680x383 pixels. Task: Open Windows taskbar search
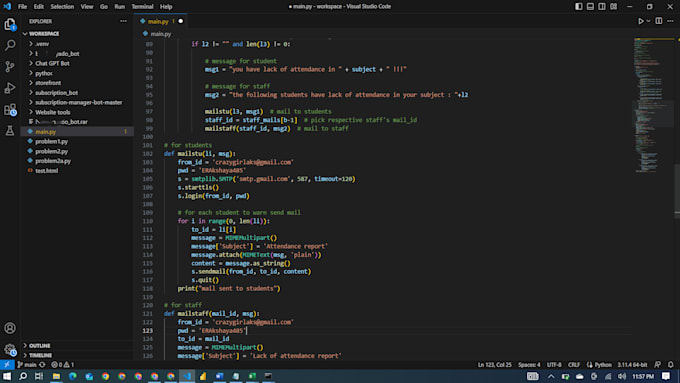click(x=23, y=376)
